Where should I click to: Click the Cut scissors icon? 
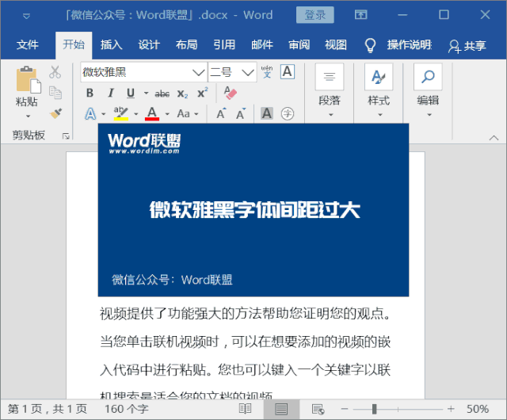pos(55,72)
